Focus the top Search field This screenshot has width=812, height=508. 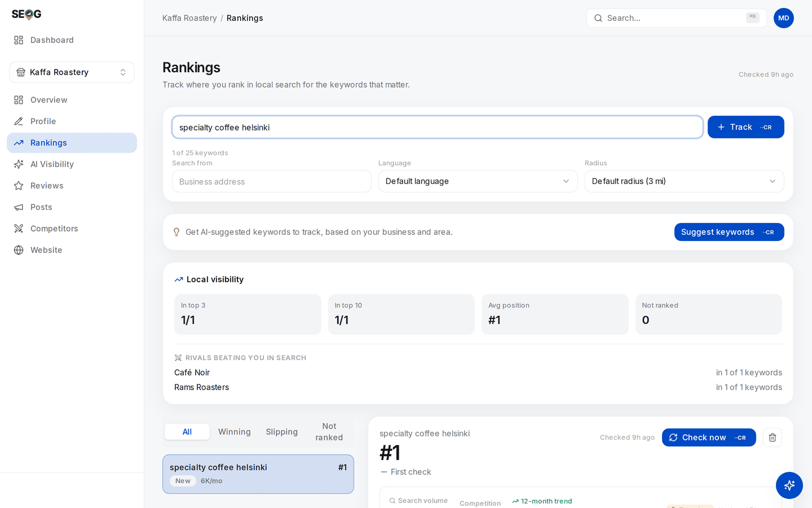click(676, 18)
